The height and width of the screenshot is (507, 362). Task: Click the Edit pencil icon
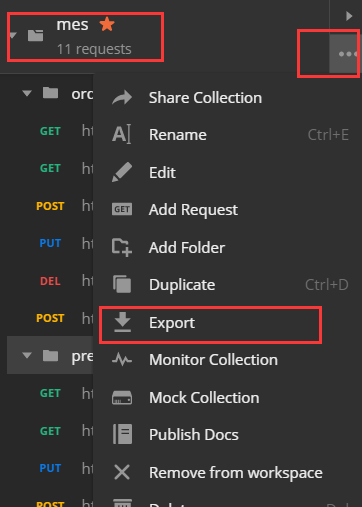[x=122, y=172]
